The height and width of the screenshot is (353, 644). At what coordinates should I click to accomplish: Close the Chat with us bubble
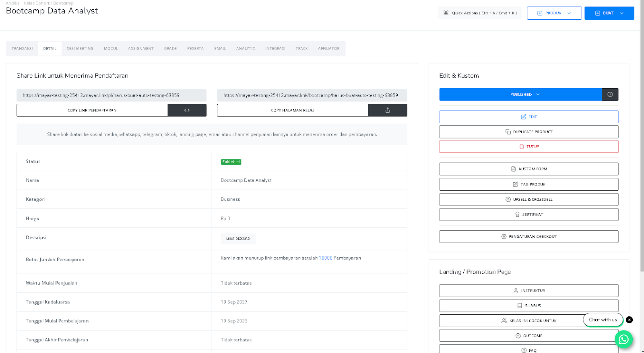point(630,320)
